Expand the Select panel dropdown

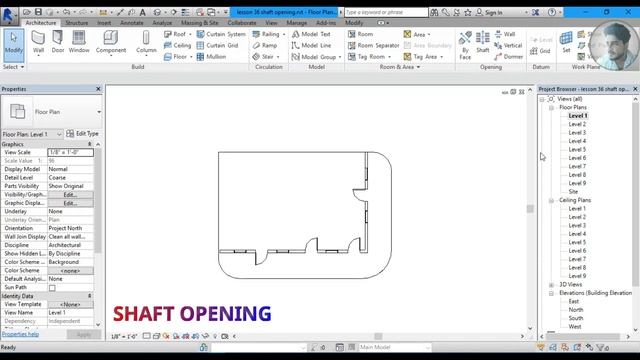coord(13,67)
